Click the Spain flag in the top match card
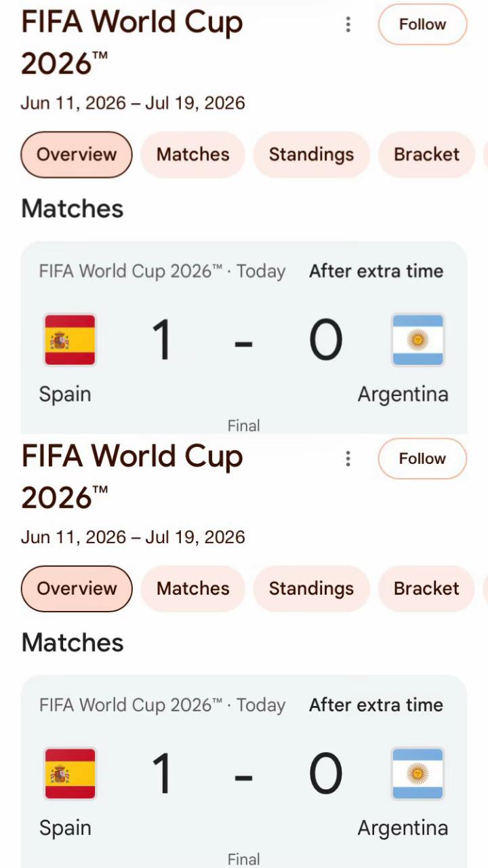 70,340
